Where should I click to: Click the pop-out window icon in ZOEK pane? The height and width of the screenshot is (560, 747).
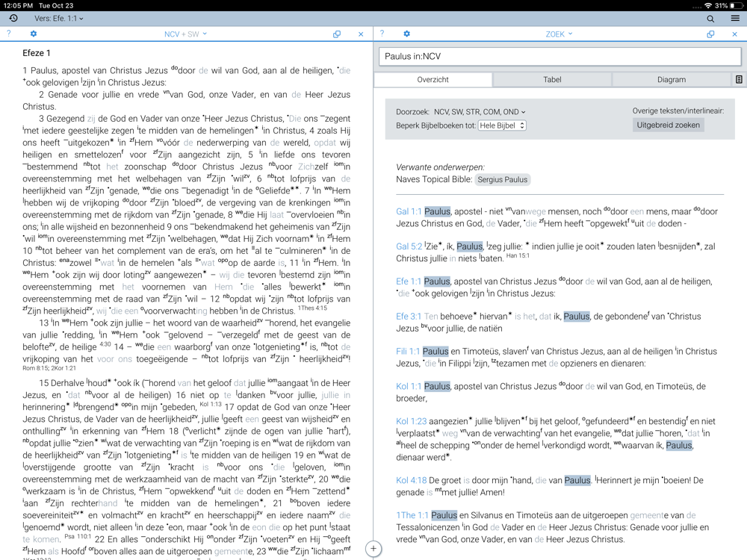tap(710, 34)
